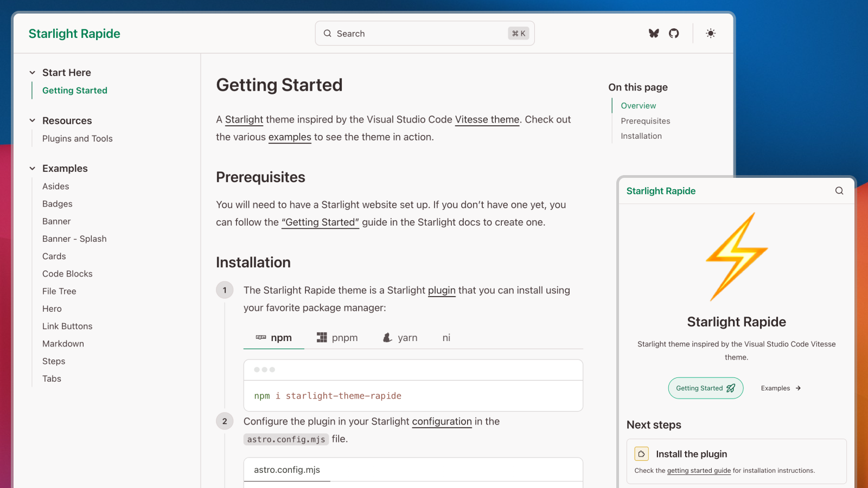Collapse the Examples sidebar group
The image size is (868, 488).
pos(33,169)
